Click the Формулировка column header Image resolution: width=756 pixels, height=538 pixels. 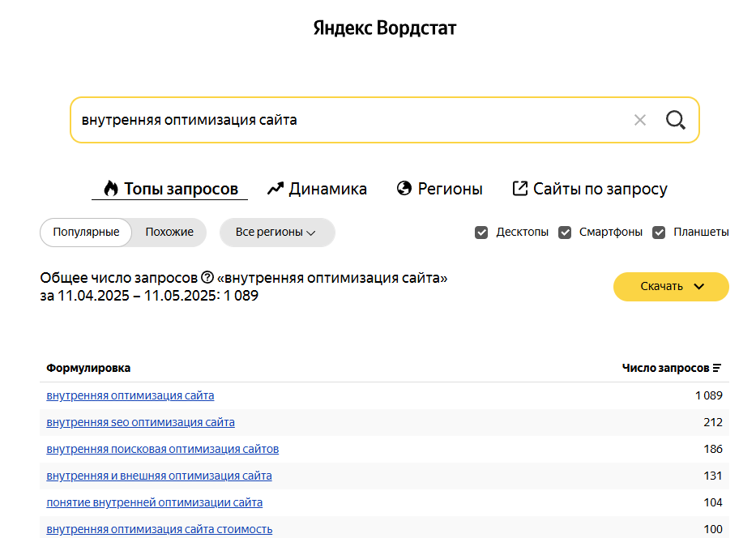click(88, 368)
